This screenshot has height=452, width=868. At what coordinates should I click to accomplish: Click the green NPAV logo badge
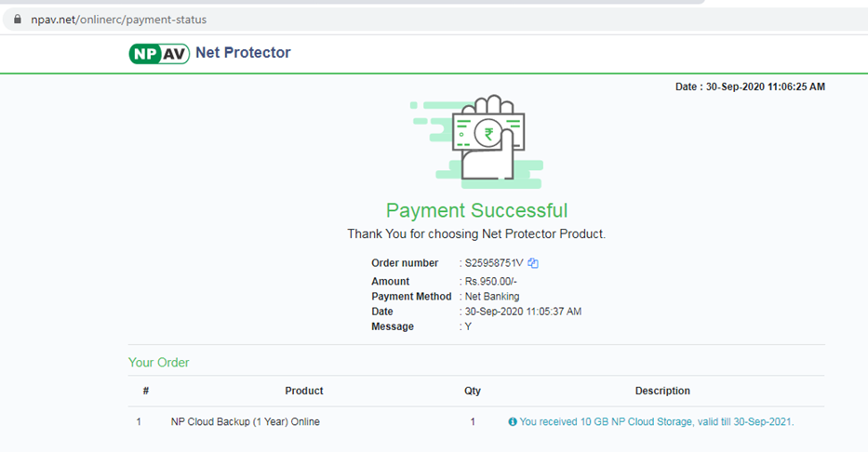tap(159, 54)
